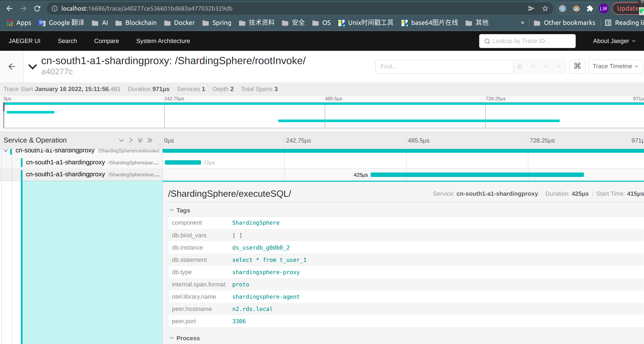
Task: Click the 72µs span bar
Action: tap(183, 163)
